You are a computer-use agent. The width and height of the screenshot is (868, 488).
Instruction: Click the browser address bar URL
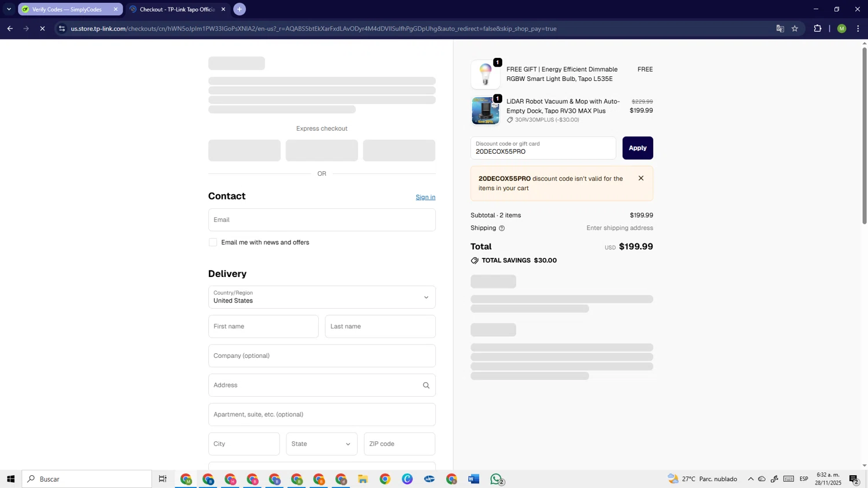click(314, 28)
